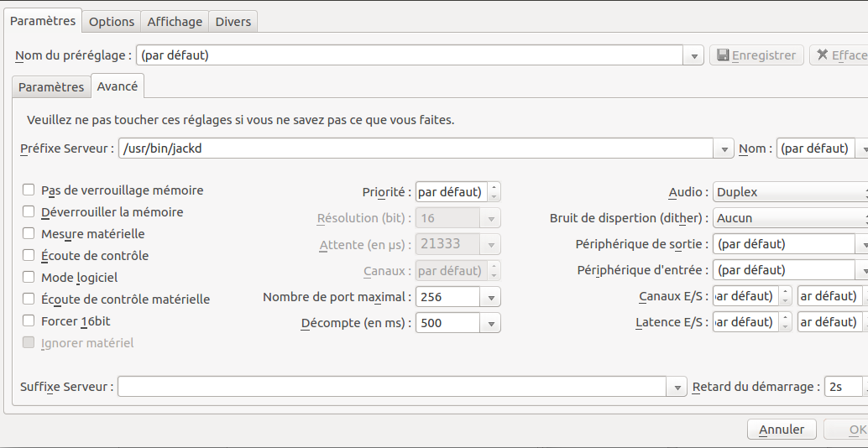Open the Nom du préréglage dropdown
868x448 pixels.
click(x=694, y=56)
